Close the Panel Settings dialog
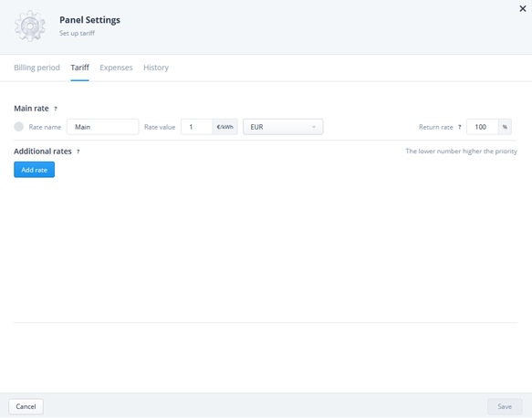Viewport: 532px width, 418px height. click(523, 8)
